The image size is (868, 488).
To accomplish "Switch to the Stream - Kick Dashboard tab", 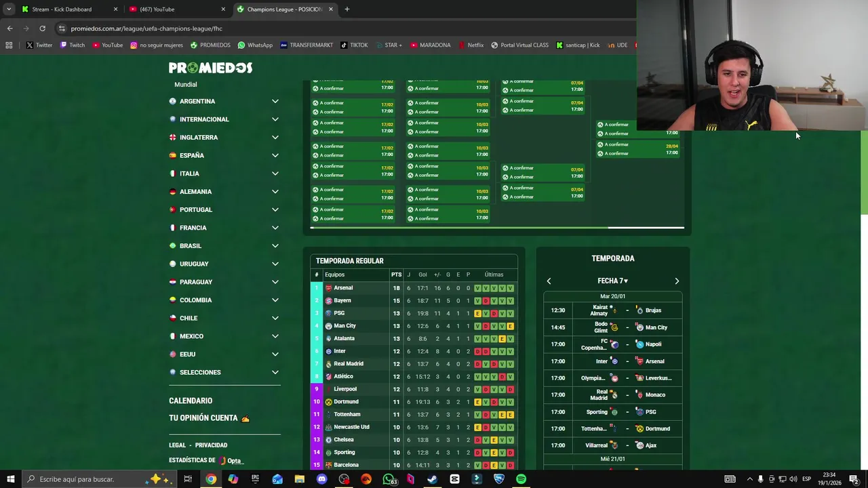I will (x=68, y=9).
